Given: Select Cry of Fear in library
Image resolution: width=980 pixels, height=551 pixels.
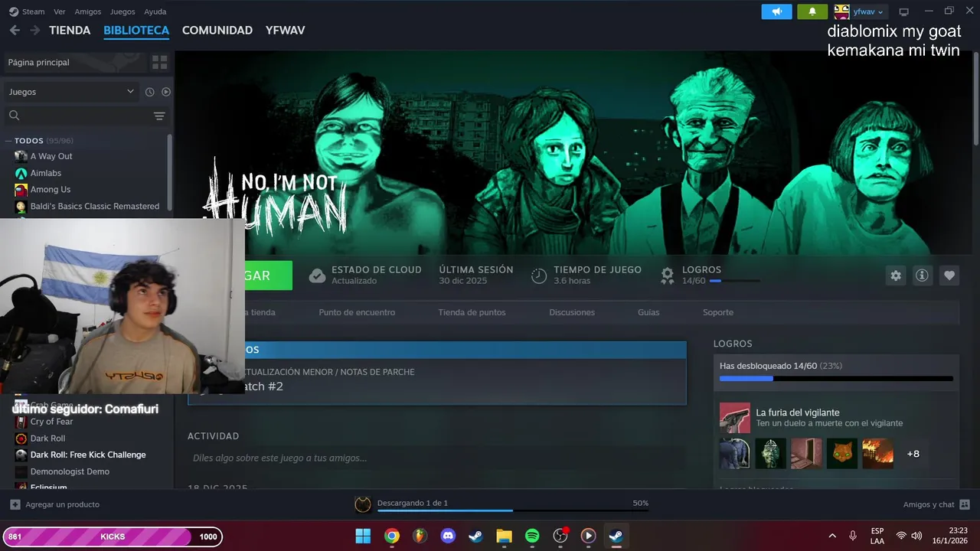Looking at the screenshot, I should coord(51,422).
